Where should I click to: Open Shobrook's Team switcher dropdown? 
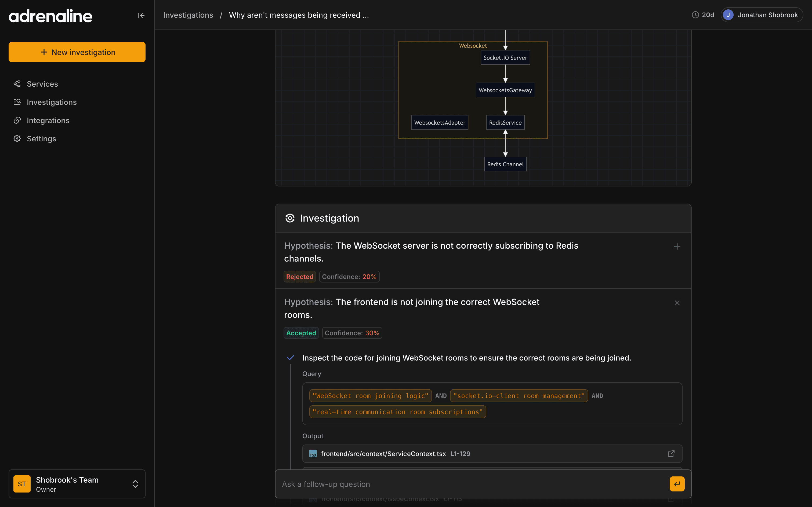point(77,484)
